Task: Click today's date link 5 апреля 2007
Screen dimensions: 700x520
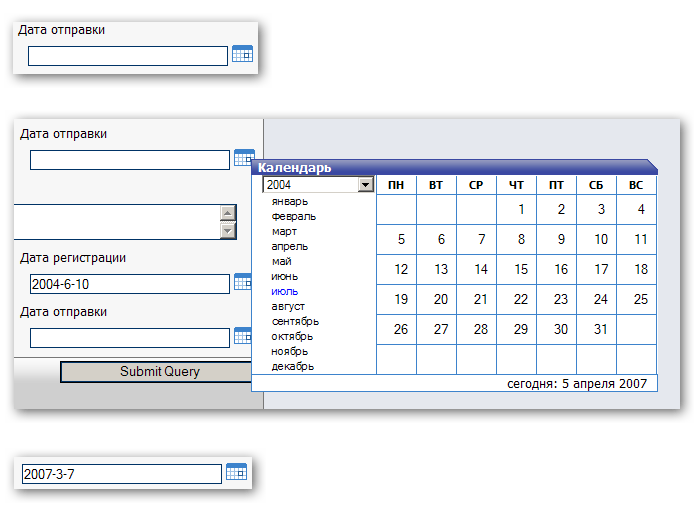Action: [x=577, y=383]
